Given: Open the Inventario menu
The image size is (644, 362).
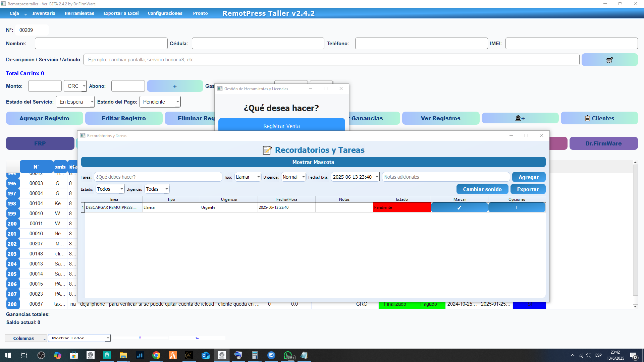Looking at the screenshot, I should [44, 13].
